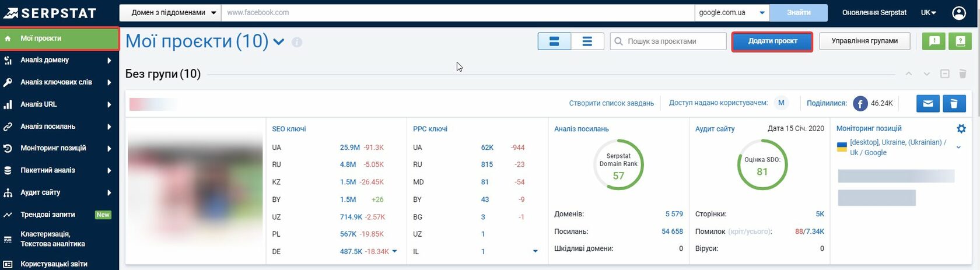Click the search magnifier icon
This screenshot has width=980, height=270.
pyautogui.click(x=618, y=41)
